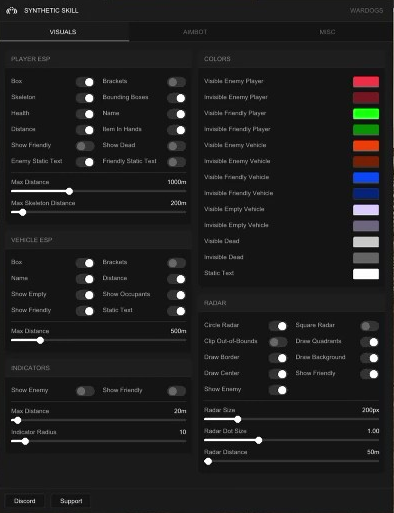Click the Radar Dot Size slider handle

(x=258, y=440)
